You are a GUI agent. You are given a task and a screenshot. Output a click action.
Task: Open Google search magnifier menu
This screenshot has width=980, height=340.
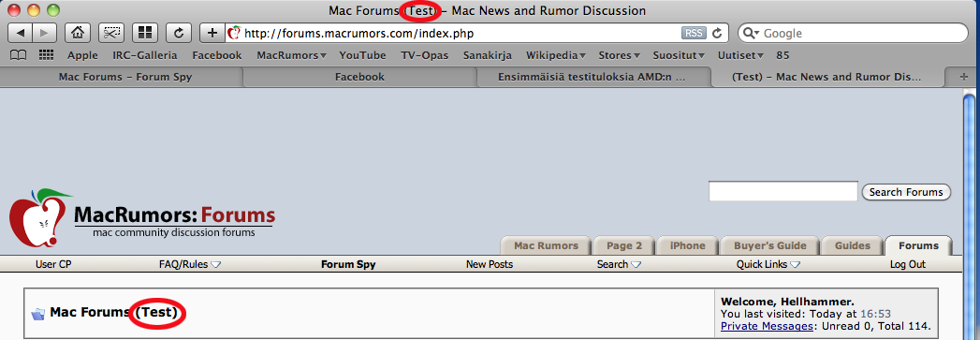[750, 33]
